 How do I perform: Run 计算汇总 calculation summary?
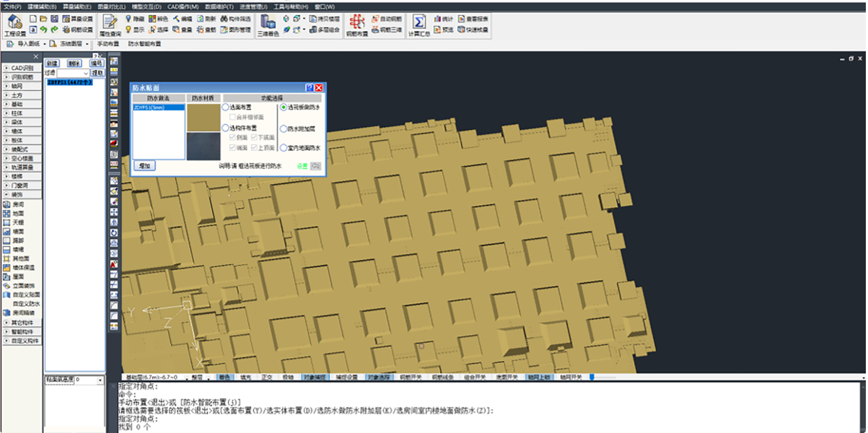418,25
